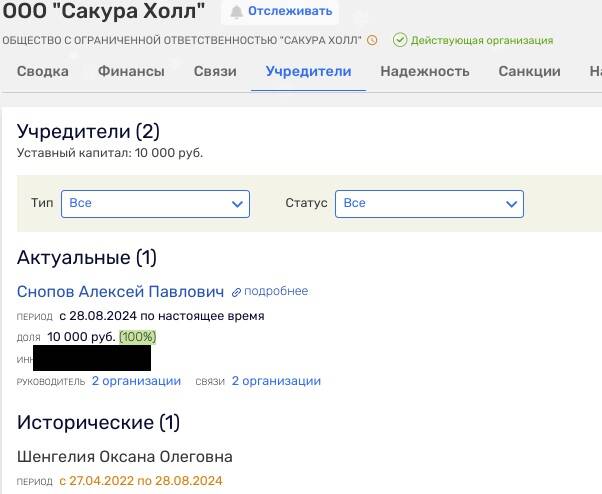Go to the Связи tab

(215, 72)
